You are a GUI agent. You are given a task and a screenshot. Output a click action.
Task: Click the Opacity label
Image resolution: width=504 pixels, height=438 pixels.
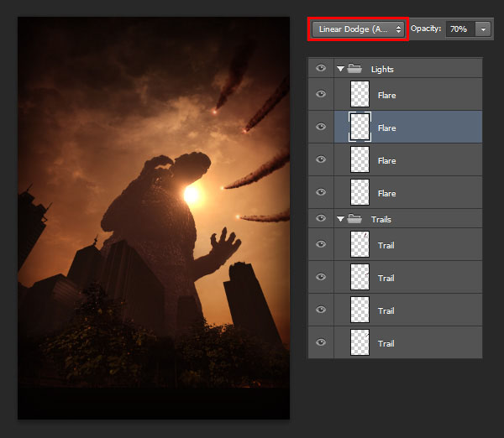tap(426, 29)
